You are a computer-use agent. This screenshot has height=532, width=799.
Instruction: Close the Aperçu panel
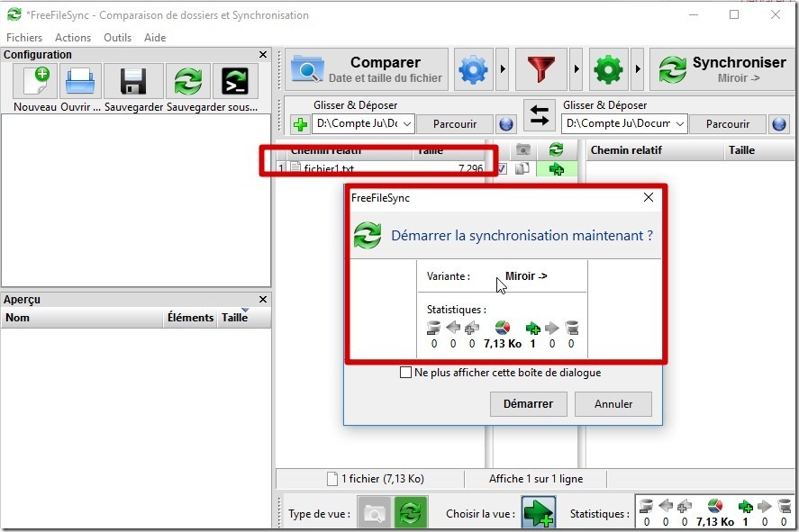pyautogui.click(x=263, y=300)
